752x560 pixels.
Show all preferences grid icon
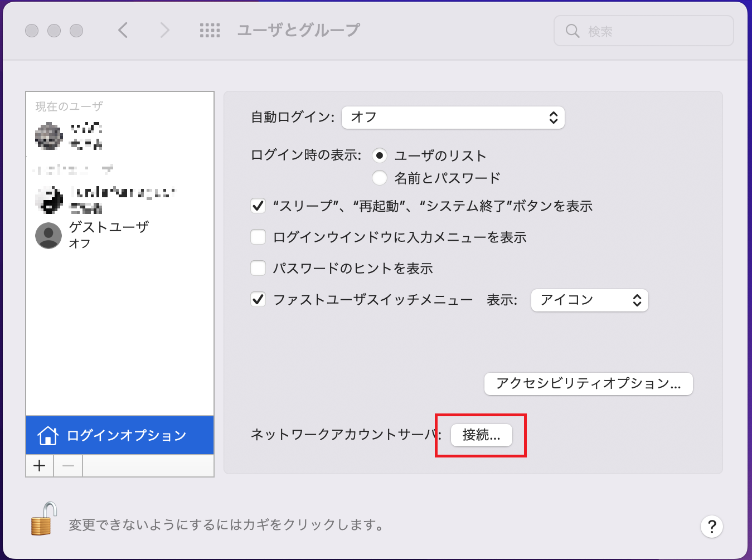(x=210, y=30)
